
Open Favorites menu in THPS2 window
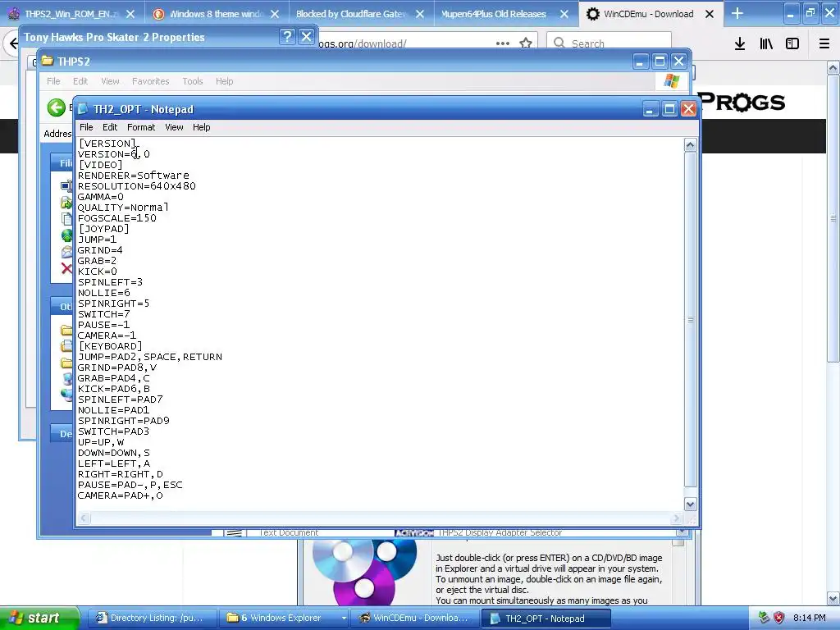(x=151, y=81)
